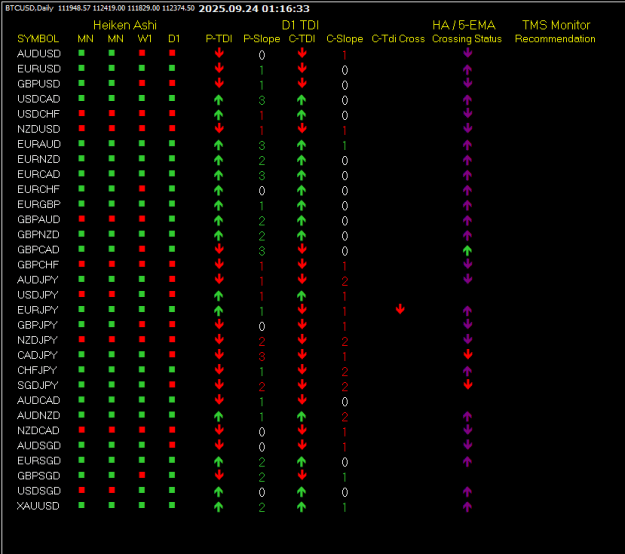Click the AUDSGD purple down crossing arrow
625x554 pixels.
pyautogui.click(x=468, y=445)
